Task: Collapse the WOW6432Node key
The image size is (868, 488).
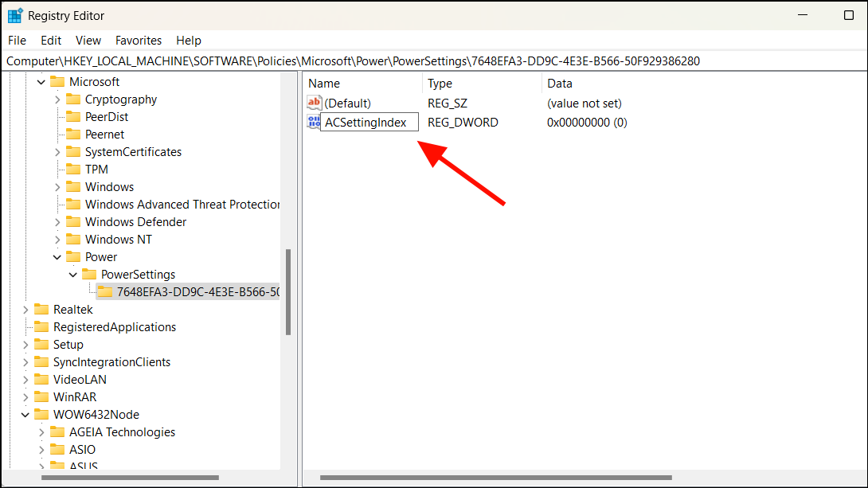Action: [x=25, y=415]
